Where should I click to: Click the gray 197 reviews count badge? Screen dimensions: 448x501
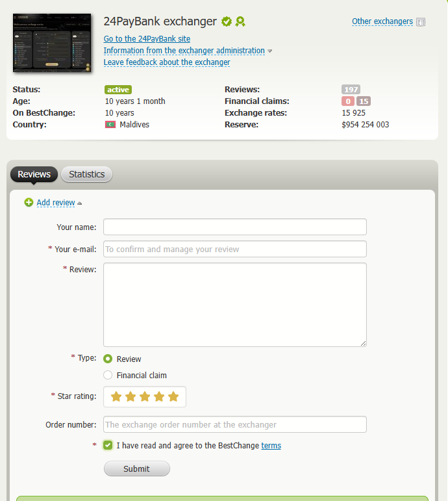[351, 90]
